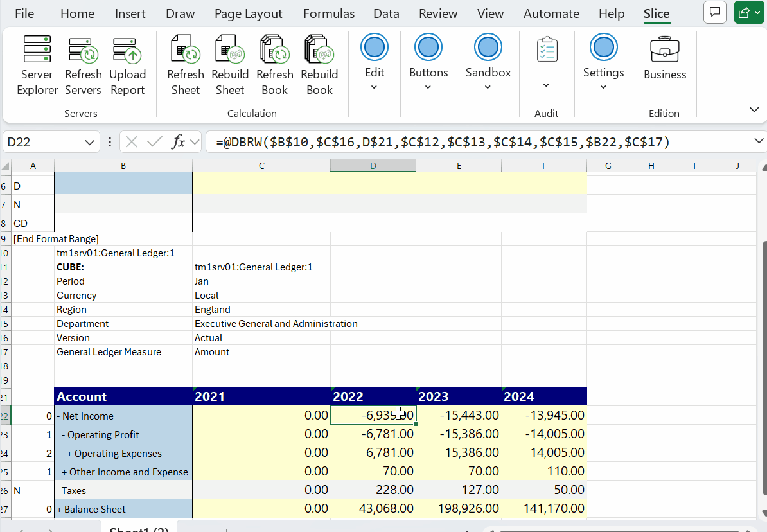Image resolution: width=767 pixels, height=532 pixels.
Task: Click the Upload Report icon
Action: [127, 66]
